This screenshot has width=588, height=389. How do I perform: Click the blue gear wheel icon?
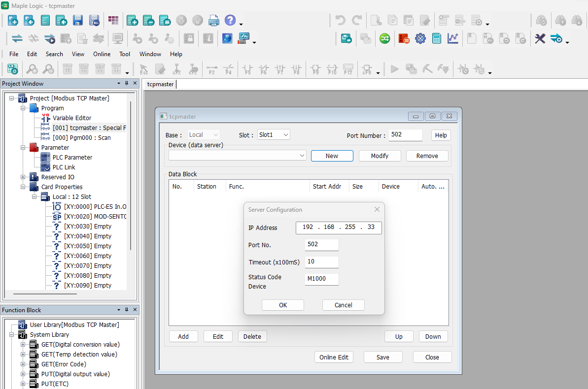(x=420, y=38)
